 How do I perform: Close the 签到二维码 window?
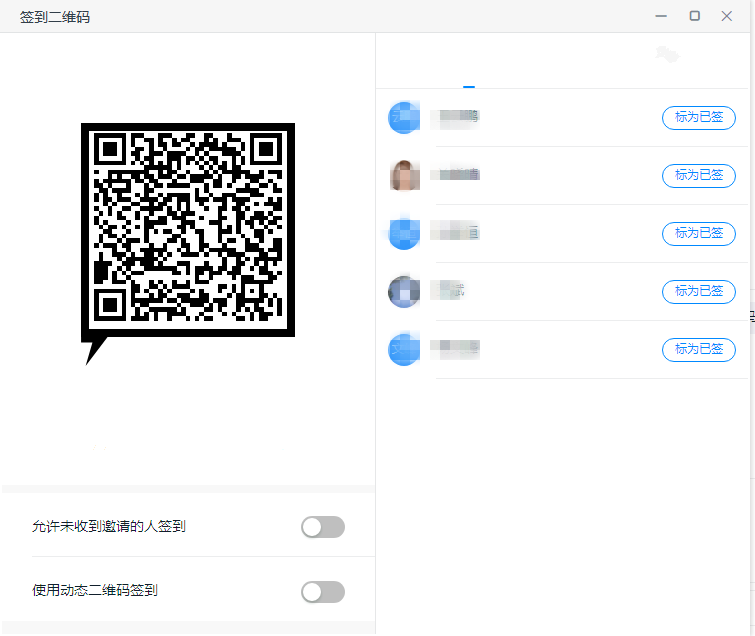pos(727,16)
